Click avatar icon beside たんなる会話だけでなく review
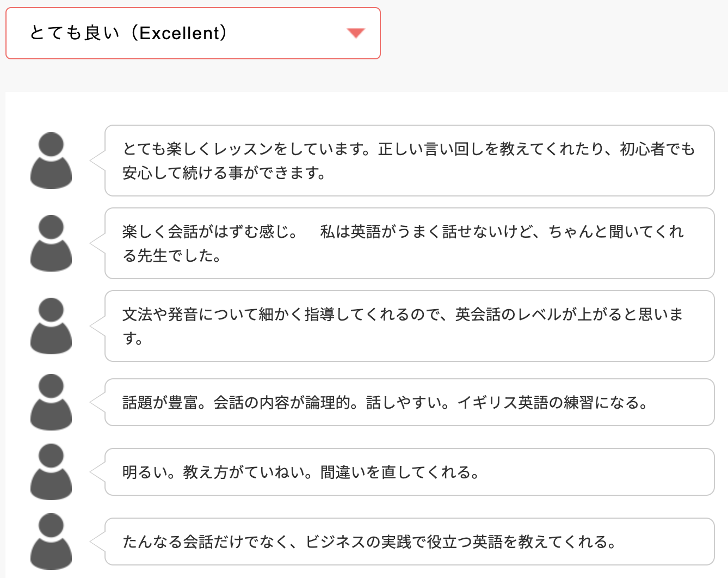Screen dimensions: 728x578 pyautogui.click(x=51, y=542)
